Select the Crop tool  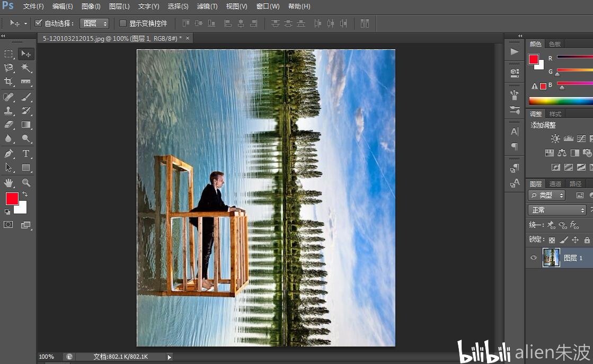[8, 82]
